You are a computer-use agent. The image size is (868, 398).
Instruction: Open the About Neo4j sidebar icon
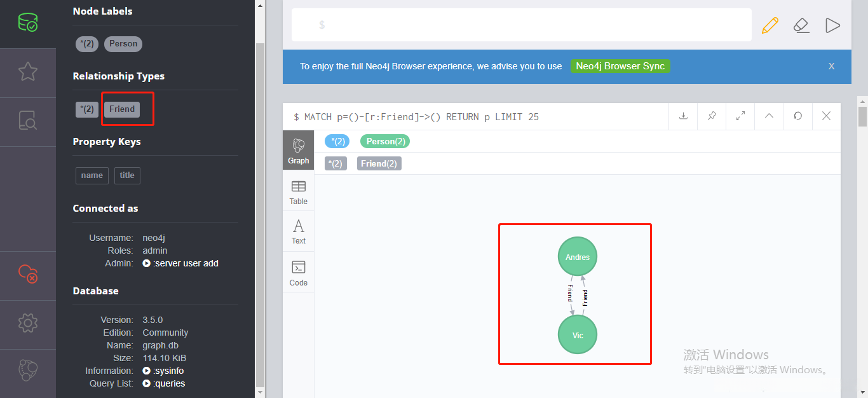click(x=28, y=370)
